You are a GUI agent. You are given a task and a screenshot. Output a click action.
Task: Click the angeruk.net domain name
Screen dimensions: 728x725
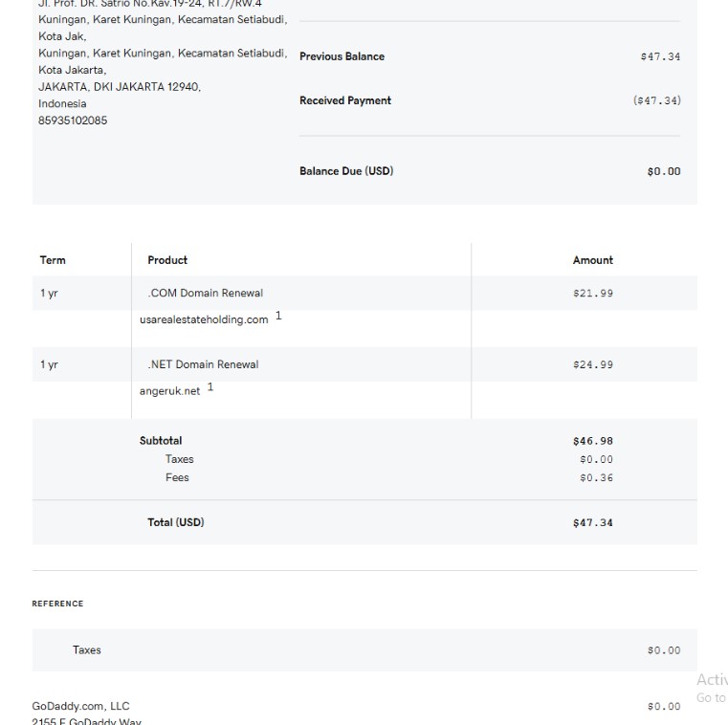tap(170, 391)
